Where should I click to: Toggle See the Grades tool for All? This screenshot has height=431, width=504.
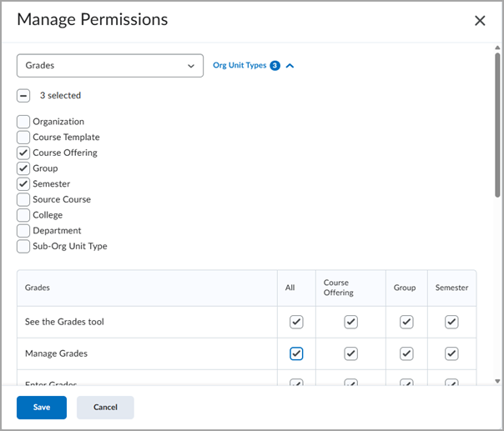(296, 322)
